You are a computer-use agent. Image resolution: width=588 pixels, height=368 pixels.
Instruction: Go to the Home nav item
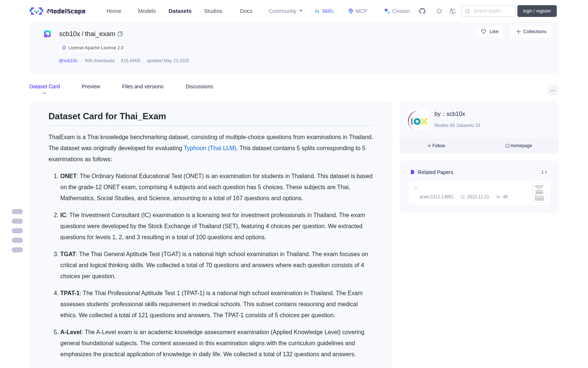pyautogui.click(x=114, y=11)
